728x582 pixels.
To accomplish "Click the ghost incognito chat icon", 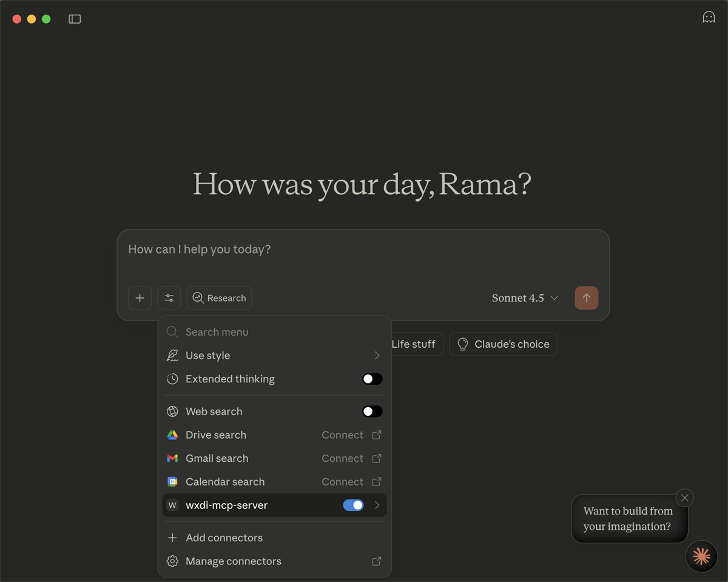I will click(709, 18).
